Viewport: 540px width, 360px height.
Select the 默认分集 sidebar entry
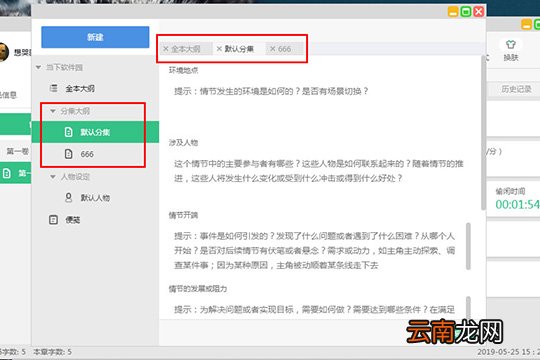coord(95,132)
